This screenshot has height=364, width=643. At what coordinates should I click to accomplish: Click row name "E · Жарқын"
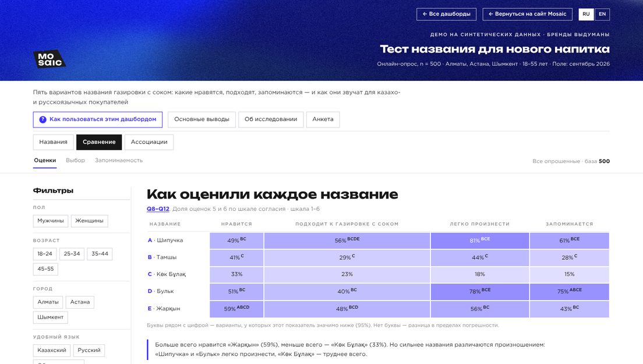[x=164, y=309]
